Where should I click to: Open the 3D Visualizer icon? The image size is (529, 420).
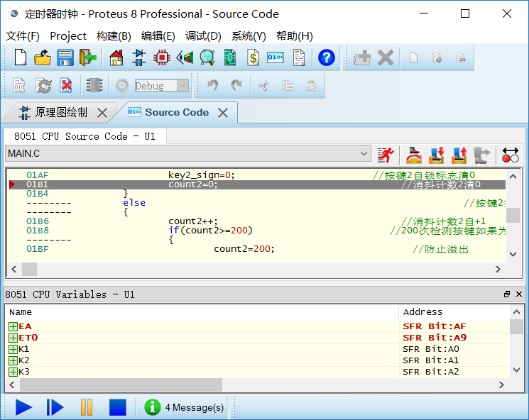click(185, 57)
